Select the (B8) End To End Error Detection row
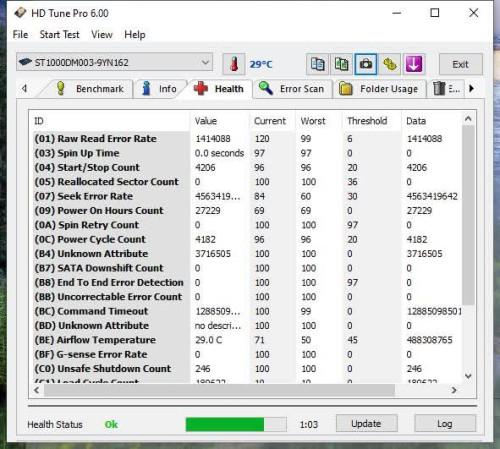The image size is (500, 449). coord(246,282)
